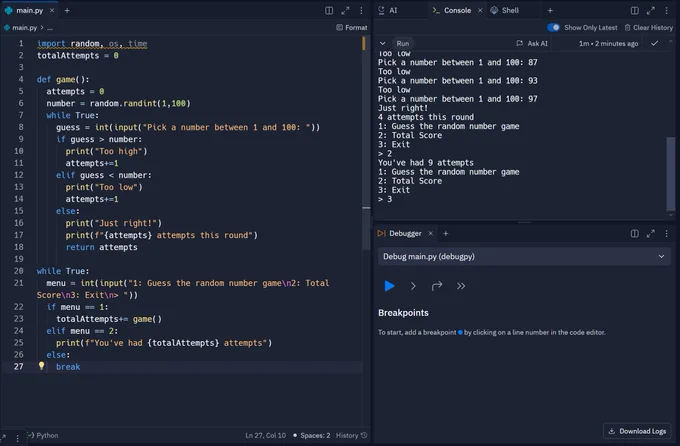Viewport: 680px width, 446px height.
Task: Switch to the AI tab
Action: (388, 10)
